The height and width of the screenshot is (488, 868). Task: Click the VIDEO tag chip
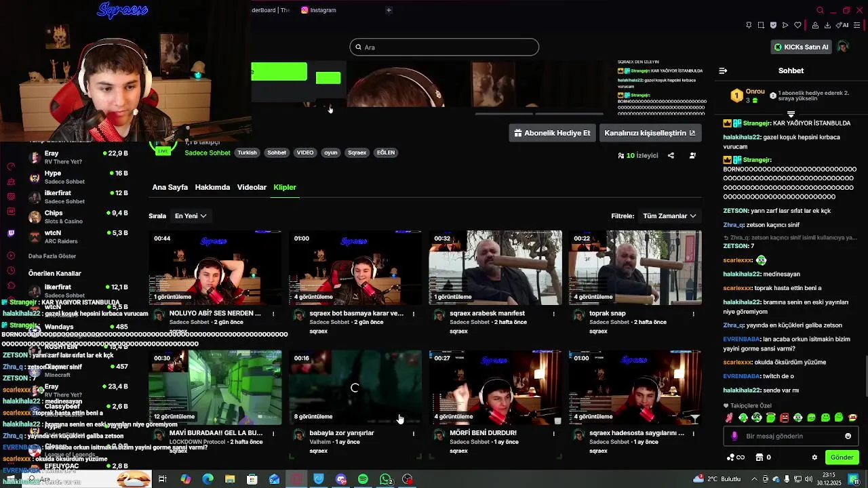click(305, 152)
